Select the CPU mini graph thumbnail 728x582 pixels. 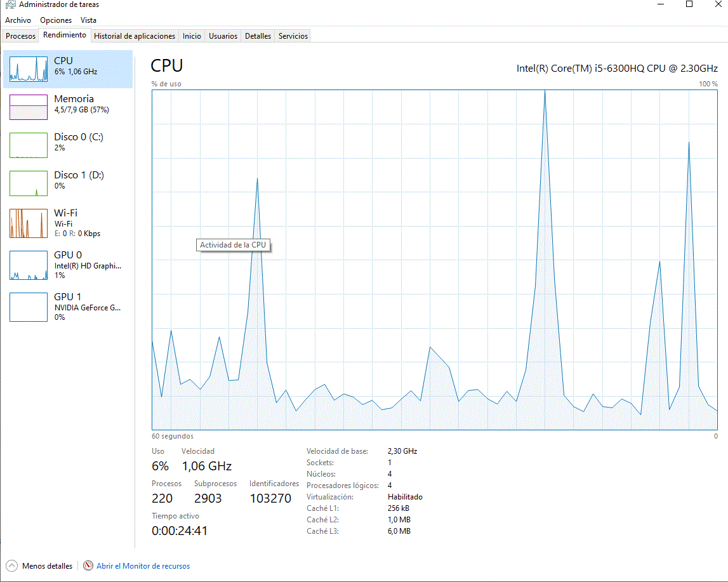(29, 69)
